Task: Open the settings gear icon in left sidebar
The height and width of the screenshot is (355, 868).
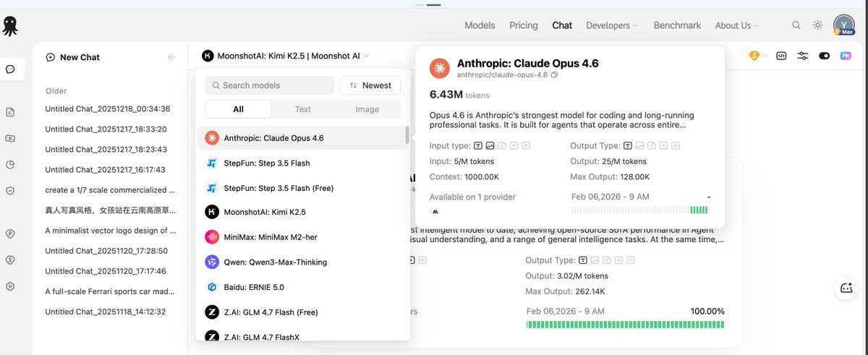Action: 10,286
